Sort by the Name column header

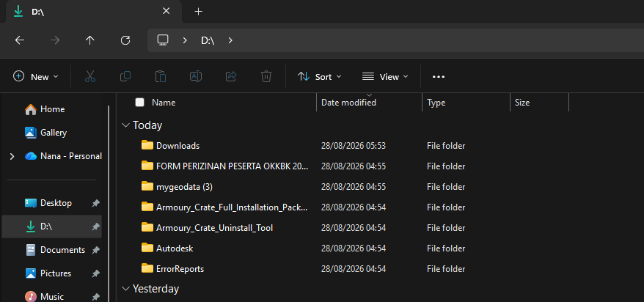point(164,103)
